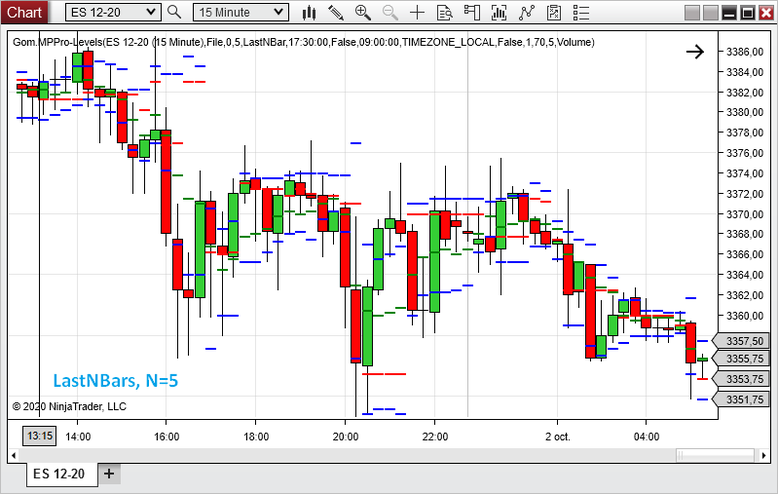The image size is (778, 494).
Task: Click the zoom in magnifier icon
Action: point(363,12)
